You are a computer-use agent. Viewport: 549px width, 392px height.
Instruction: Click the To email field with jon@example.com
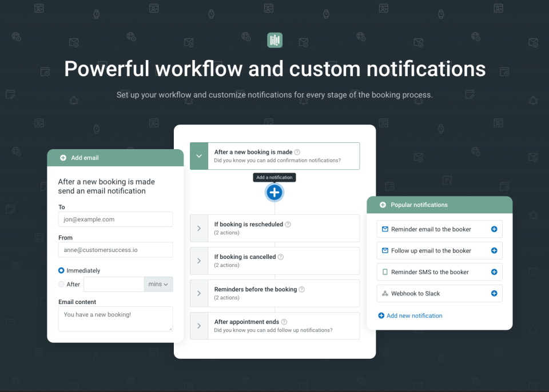116,219
